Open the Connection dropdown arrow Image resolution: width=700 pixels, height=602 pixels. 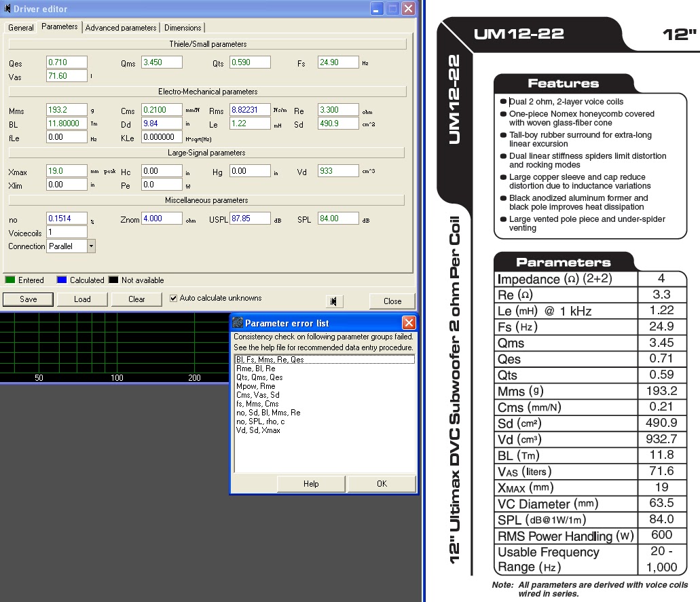tap(91, 246)
